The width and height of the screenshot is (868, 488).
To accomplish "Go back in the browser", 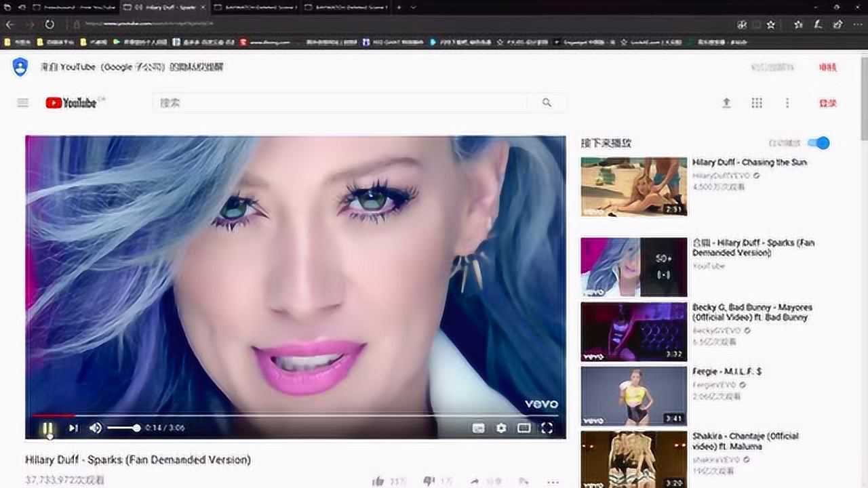I will coord(9,24).
